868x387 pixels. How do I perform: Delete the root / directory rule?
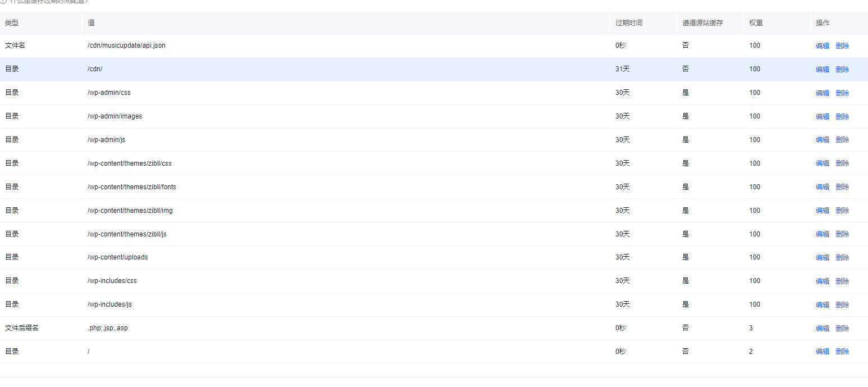pos(842,352)
